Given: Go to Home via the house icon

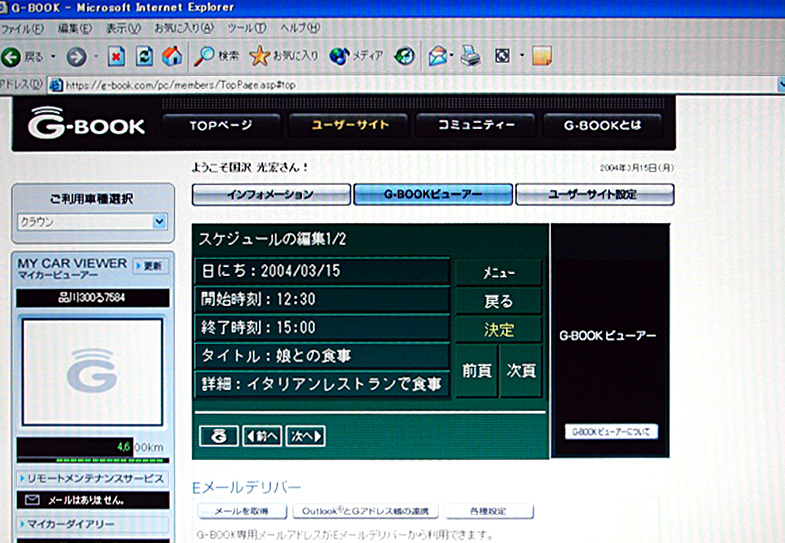Looking at the screenshot, I should tap(172, 56).
